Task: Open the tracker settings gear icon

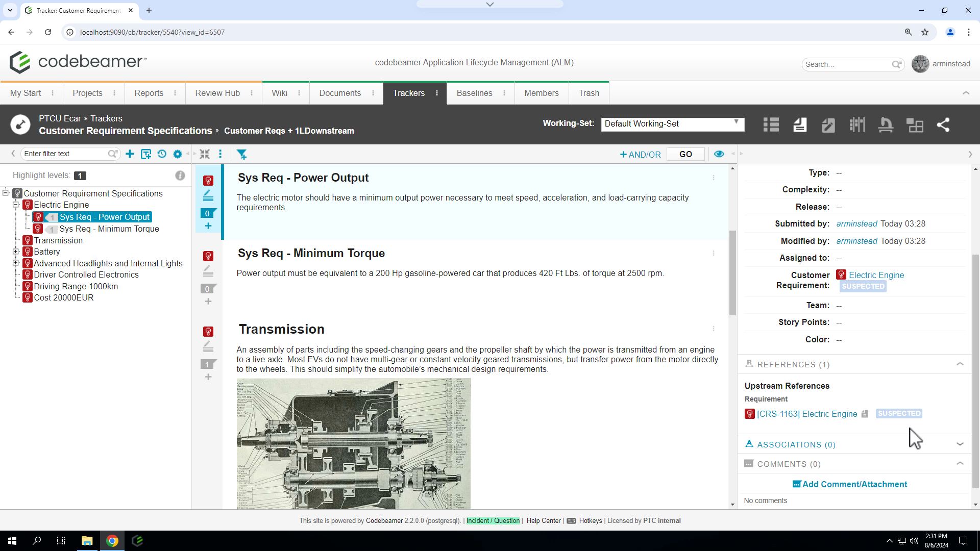Action: [x=178, y=154]
